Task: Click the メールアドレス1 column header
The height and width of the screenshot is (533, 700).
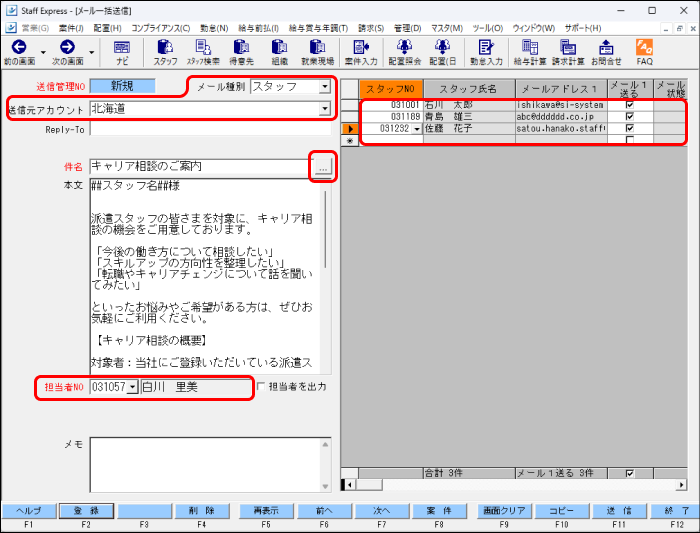Action: point(561,89)
